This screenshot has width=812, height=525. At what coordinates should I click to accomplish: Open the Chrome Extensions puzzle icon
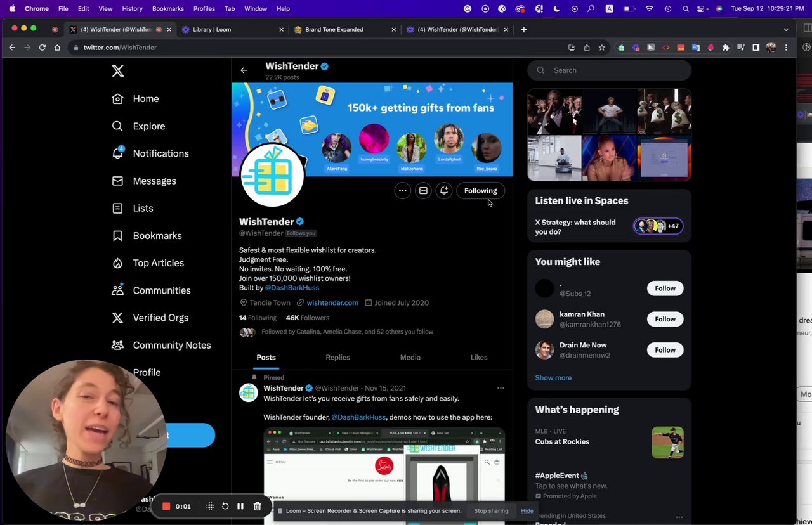tap(726, 48)
